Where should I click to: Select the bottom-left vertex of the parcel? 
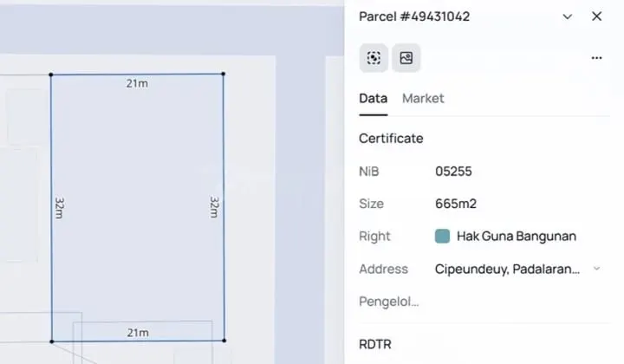coord(52,341)
